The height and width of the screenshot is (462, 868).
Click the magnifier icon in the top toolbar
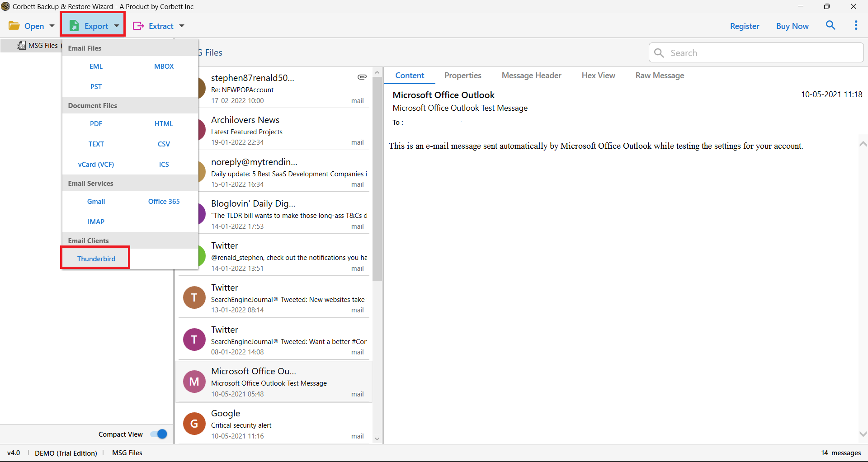pos(830,25)
